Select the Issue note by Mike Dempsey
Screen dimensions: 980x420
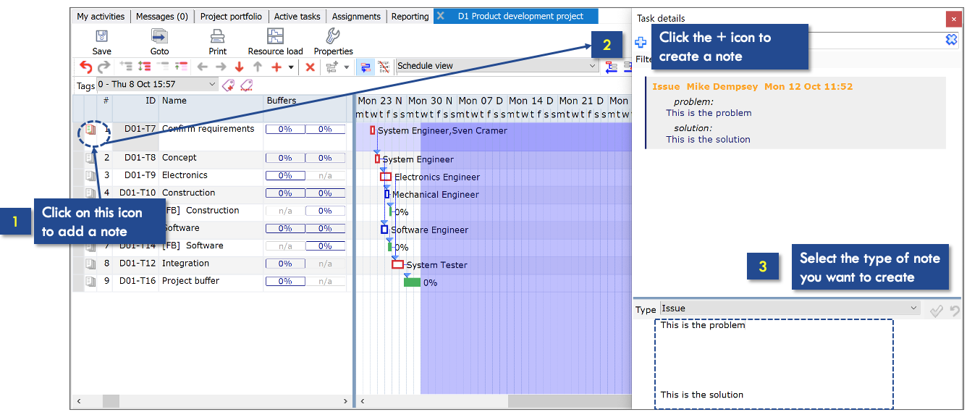tap(795, 113)
